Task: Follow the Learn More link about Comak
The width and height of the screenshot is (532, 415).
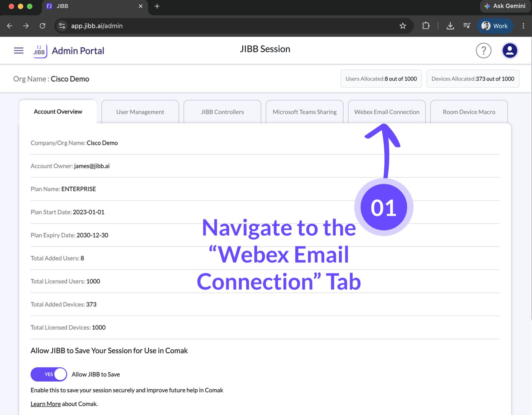Action: click(46, 404)
